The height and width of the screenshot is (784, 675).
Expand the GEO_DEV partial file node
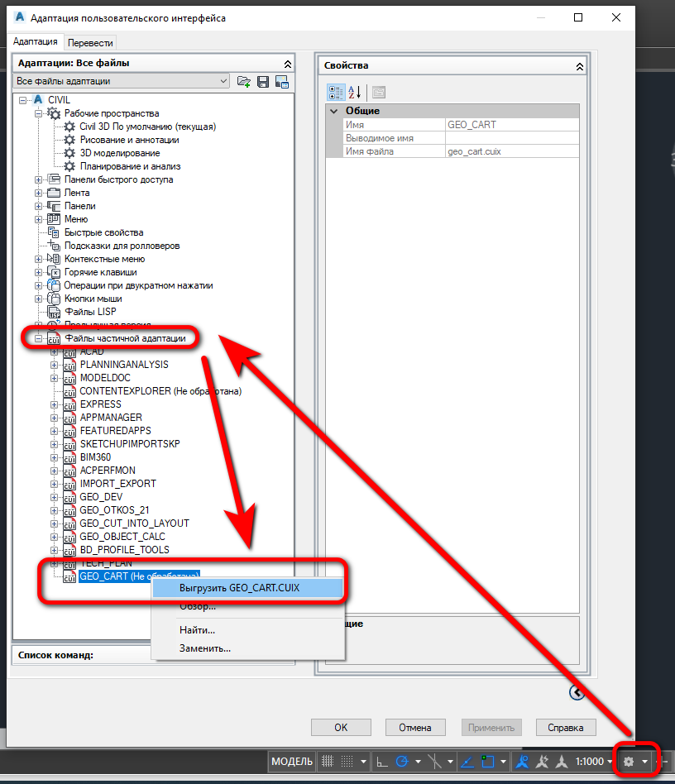click(x=55, y=497)
